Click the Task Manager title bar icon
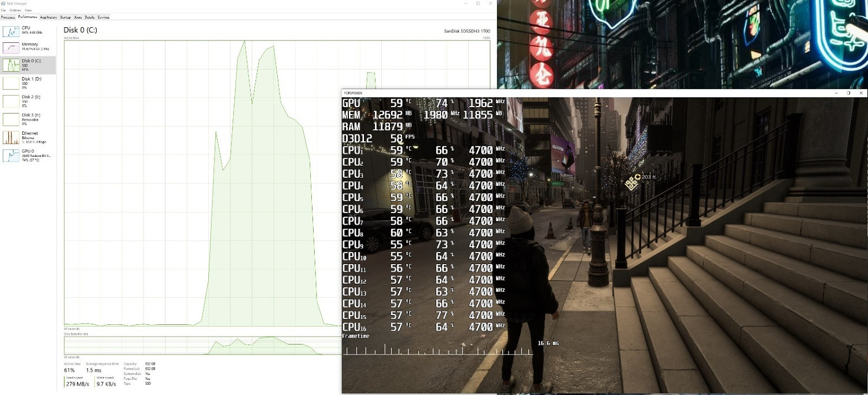The width and height of the screenshot is (868, 395). pyautogui.click(x=3, y=3)
